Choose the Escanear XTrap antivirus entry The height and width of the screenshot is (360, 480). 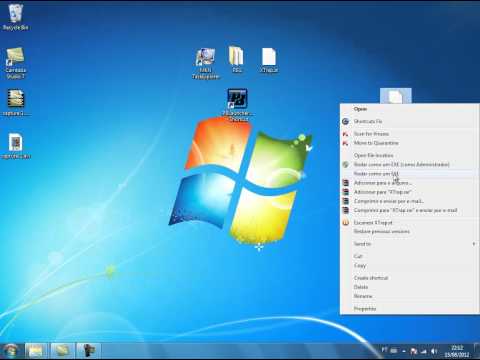point(409,222)
